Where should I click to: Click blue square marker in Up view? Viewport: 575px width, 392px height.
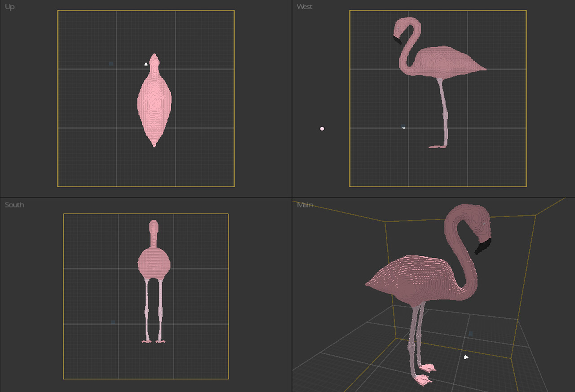coord(111,64)
